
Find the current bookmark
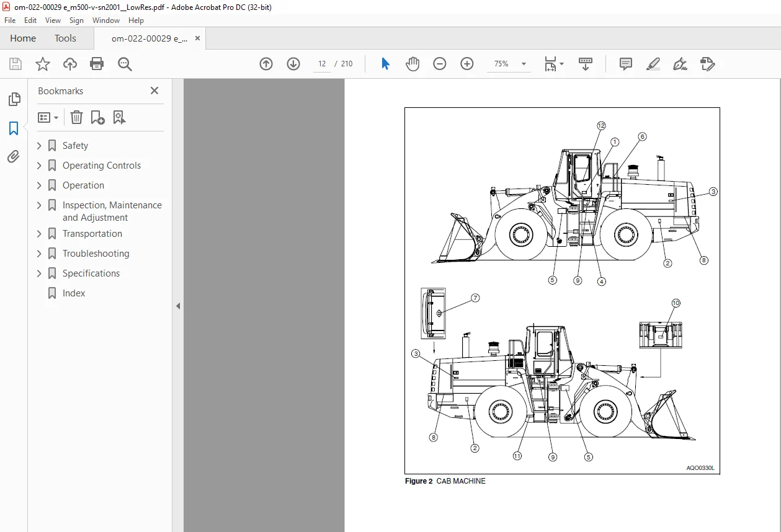[x=120, y=117]
